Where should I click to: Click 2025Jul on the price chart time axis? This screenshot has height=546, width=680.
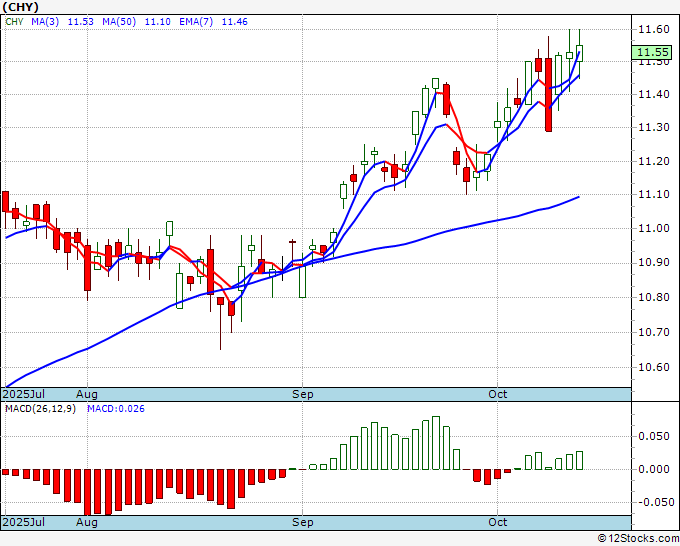[24, 394]
